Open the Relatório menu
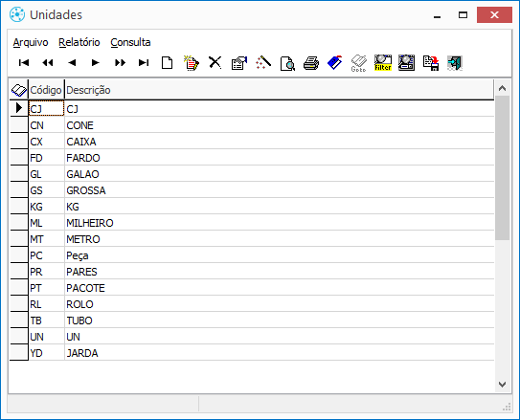The width and height of the screenshot is (520, 420). tap(79, 42)
